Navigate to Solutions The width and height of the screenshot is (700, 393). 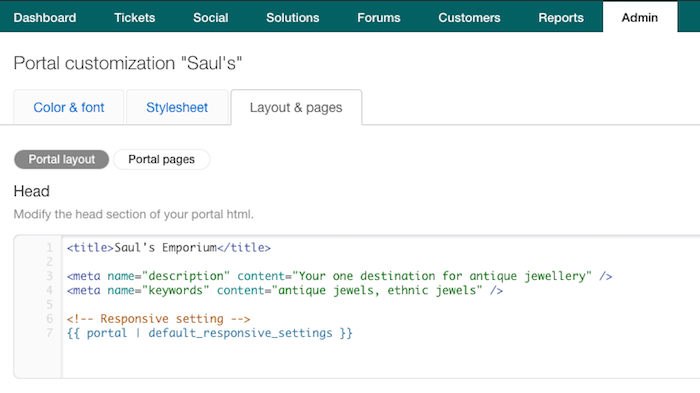click(x=292, y=17)
